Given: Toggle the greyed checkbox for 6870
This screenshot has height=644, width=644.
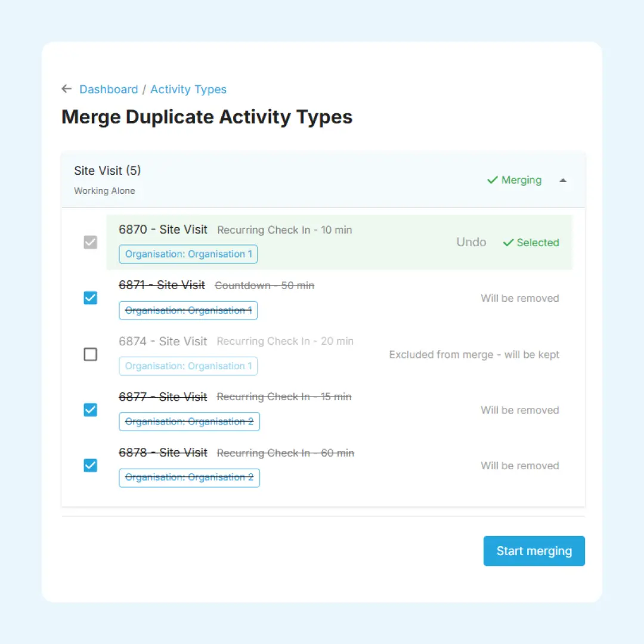Looking at the screenshot, I should pyautogui.click(x=90, y=242).
